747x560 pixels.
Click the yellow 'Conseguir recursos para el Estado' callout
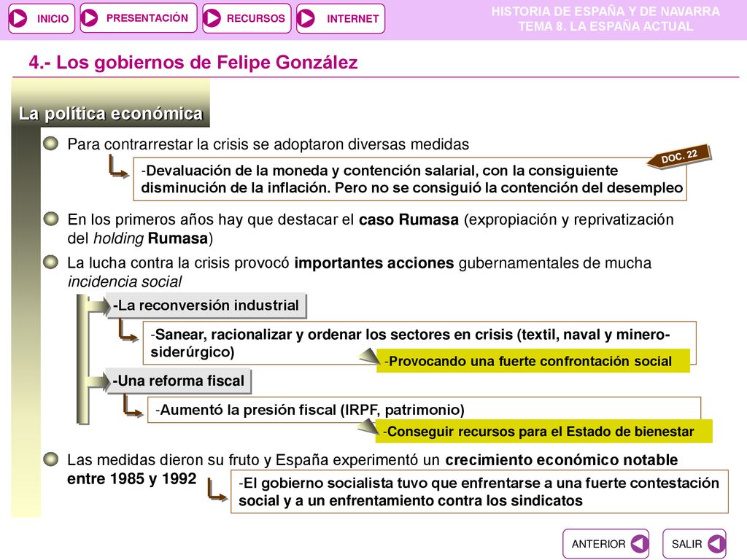pos(544,432)
